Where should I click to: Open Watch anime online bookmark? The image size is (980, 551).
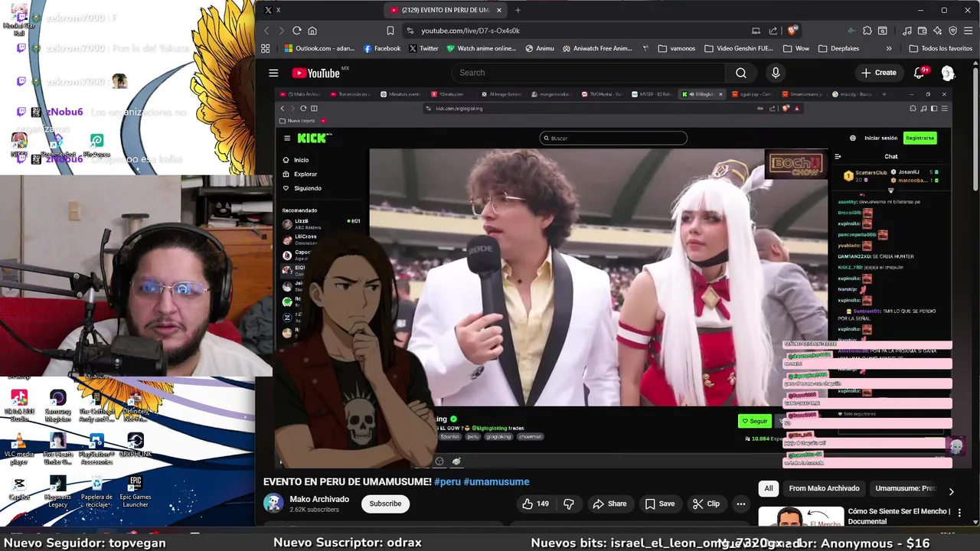[481, 48]
